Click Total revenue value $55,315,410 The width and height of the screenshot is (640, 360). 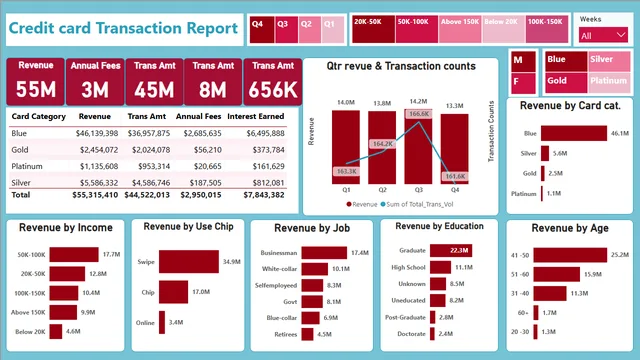[x=95, y=195]
